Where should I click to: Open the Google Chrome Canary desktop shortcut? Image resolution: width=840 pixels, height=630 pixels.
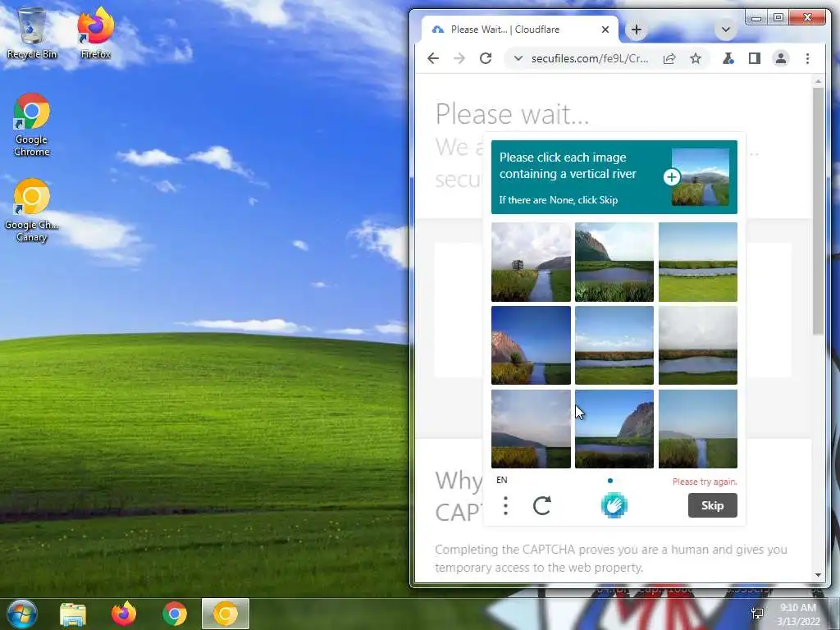click(32, 211)
